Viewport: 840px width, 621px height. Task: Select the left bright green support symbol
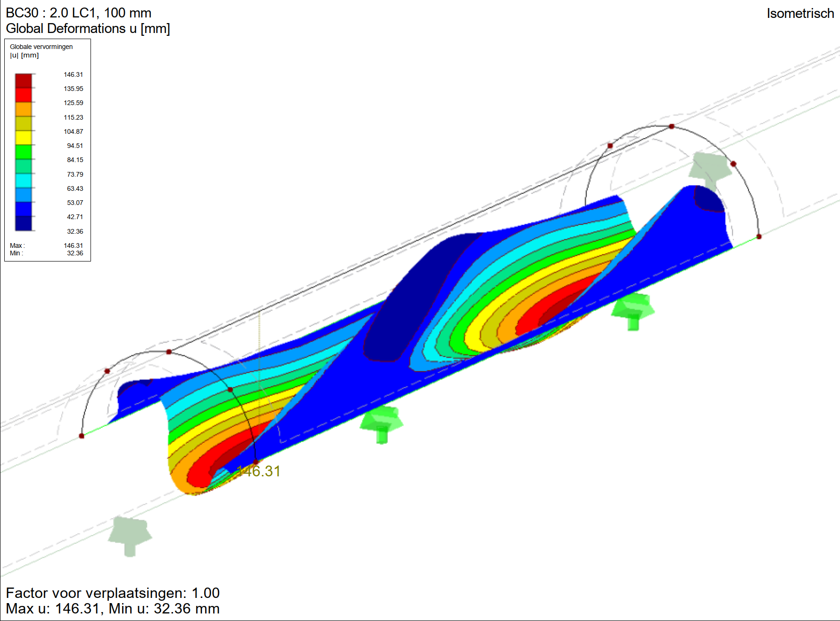[x=381, y=423]
